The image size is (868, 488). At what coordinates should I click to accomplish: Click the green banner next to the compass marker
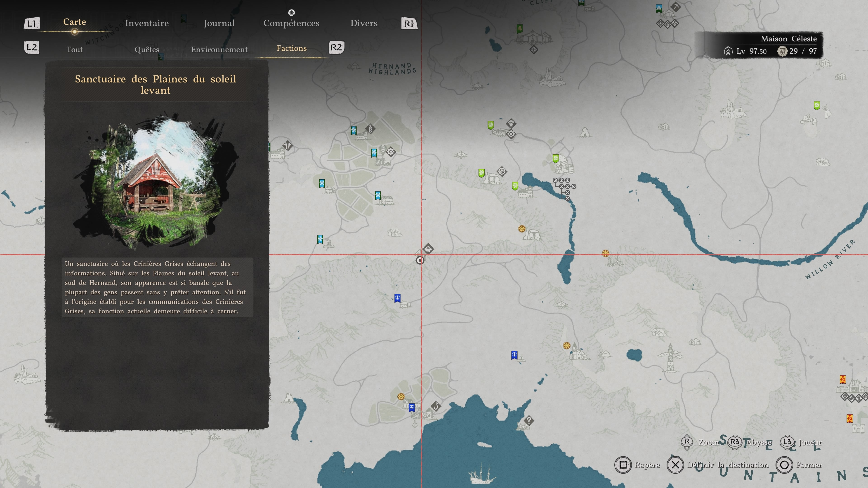[481, 173]
